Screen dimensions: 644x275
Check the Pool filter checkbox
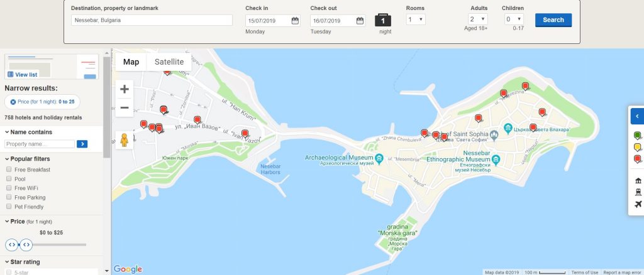click(9, 179)
